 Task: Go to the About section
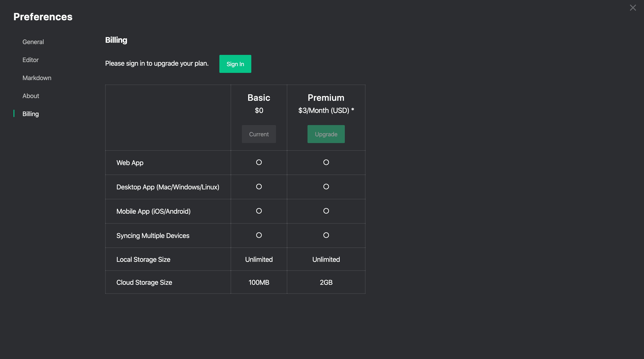(31, 96)
